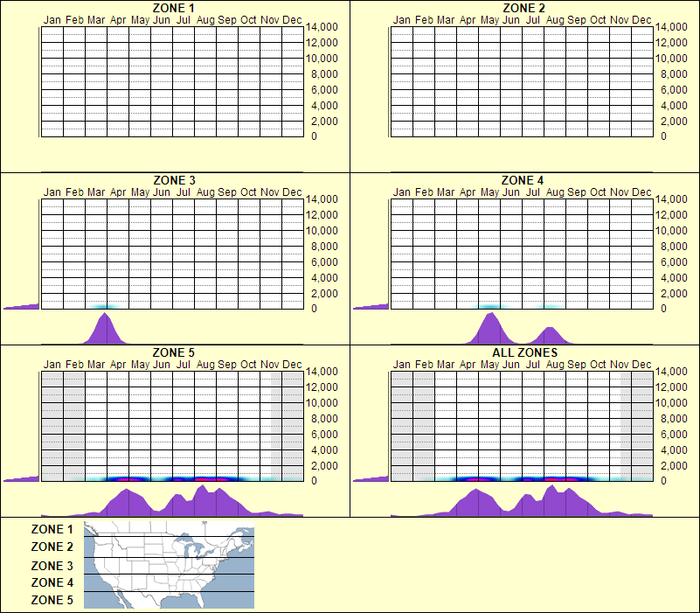This screenshot has height=613, width=700.
Task: Click the ALL ZONES chart title
Action: 524,352
